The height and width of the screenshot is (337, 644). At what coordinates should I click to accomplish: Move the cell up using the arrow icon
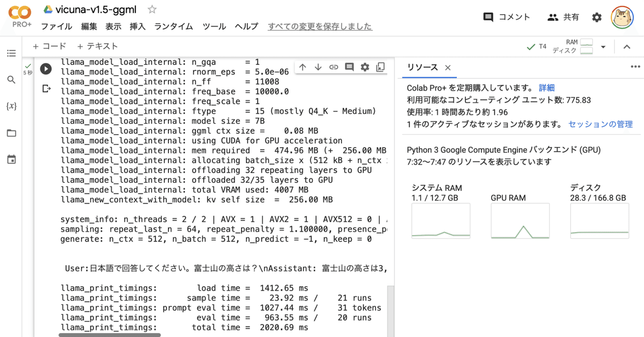302,66
